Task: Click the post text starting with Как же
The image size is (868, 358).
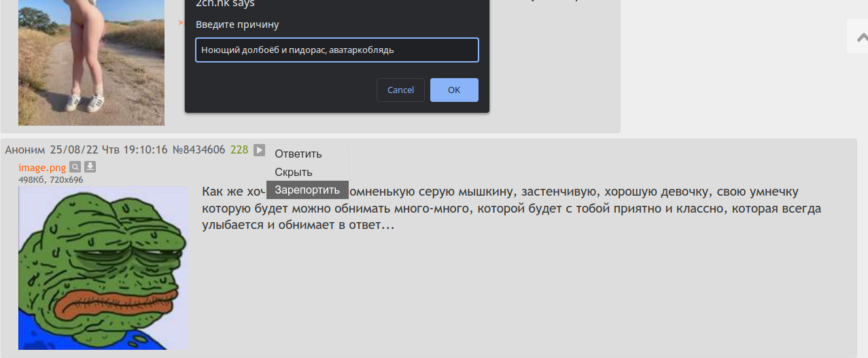Action: (512, 208)
